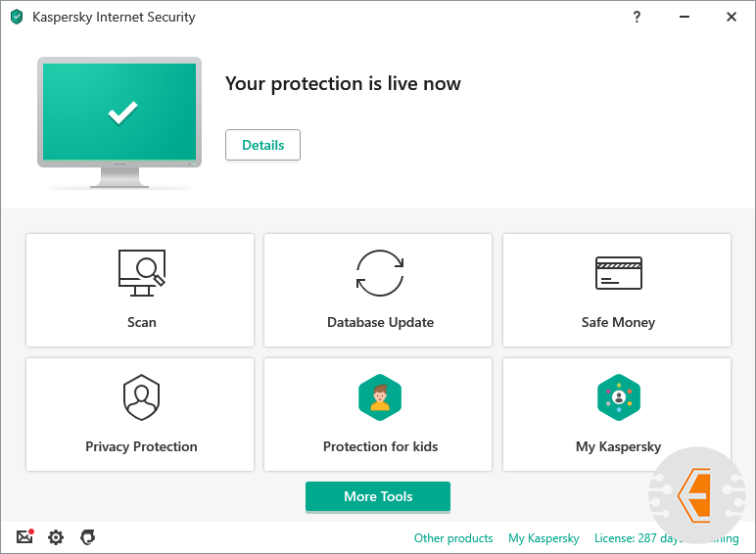Click the Privacy Protection shield icon
The height and width of the screenshot is (554, 756).
(x=141, y=397)
